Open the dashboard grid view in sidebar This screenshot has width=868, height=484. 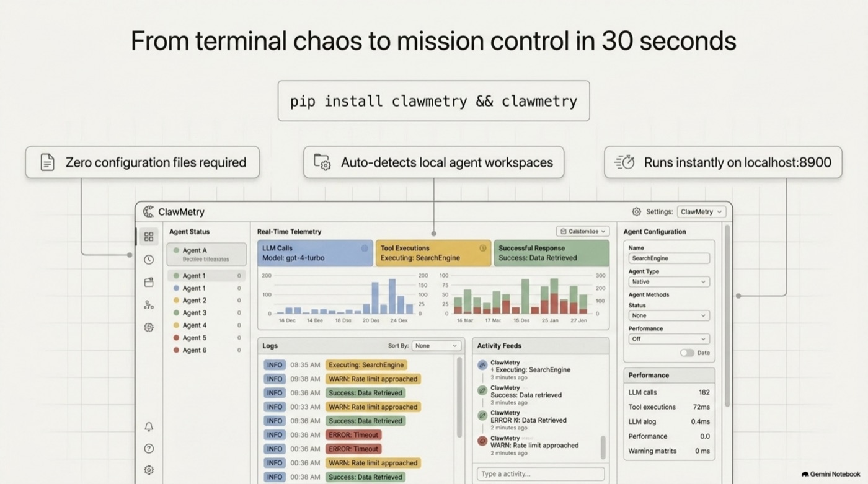click(x=149, y=237)
